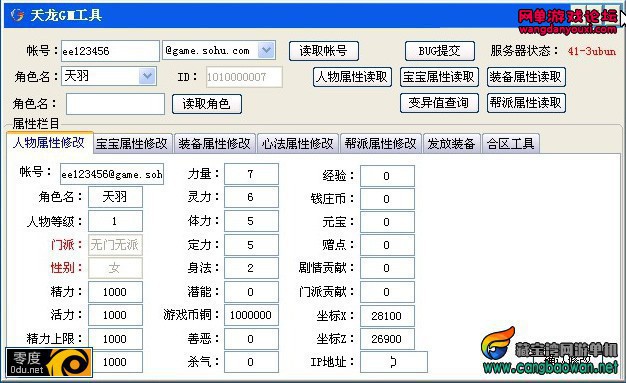Click the 门派 field 无门无派
This screenshot has width=626, height=383.
pyautogui.click(x=115, y=244)
